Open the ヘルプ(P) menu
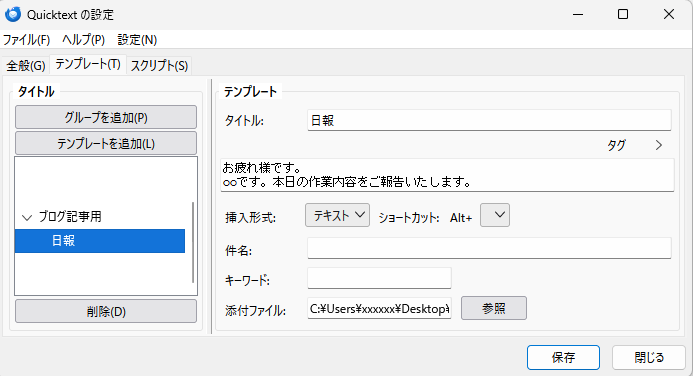This screenshot has width=693, height=376. coord(84,40)
